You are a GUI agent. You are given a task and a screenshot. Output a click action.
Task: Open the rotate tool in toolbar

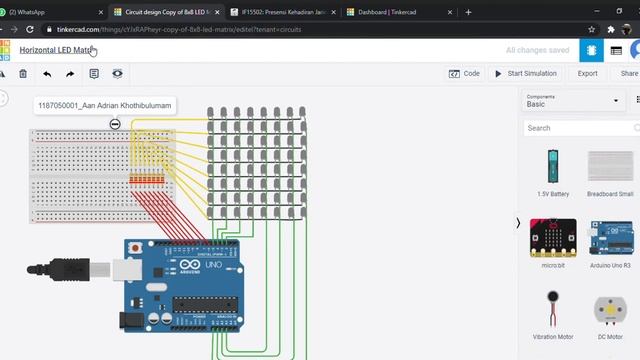2,74
